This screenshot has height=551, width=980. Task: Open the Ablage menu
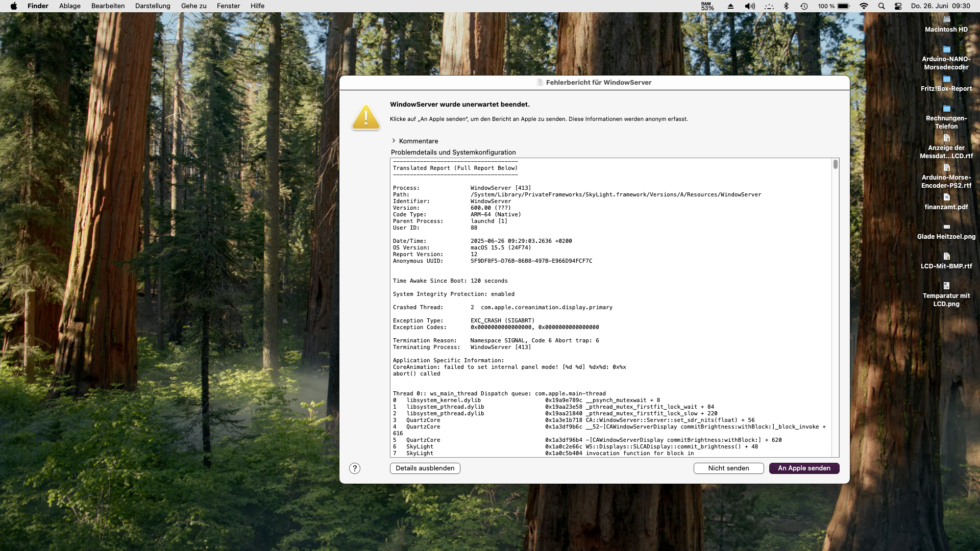70,6
